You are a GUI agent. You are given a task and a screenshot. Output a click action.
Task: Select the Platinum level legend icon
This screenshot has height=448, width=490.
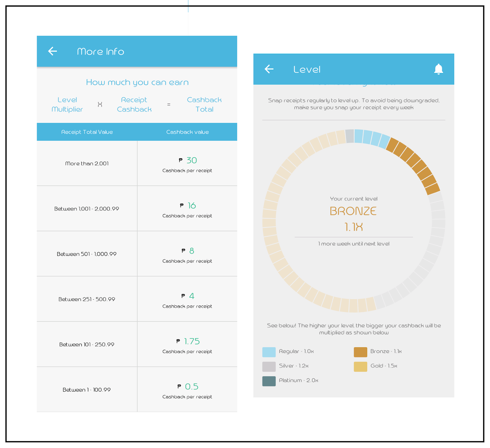click(268, 381)
